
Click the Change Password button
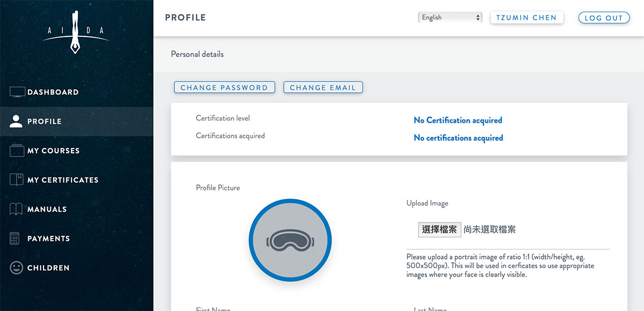point(224,87)
